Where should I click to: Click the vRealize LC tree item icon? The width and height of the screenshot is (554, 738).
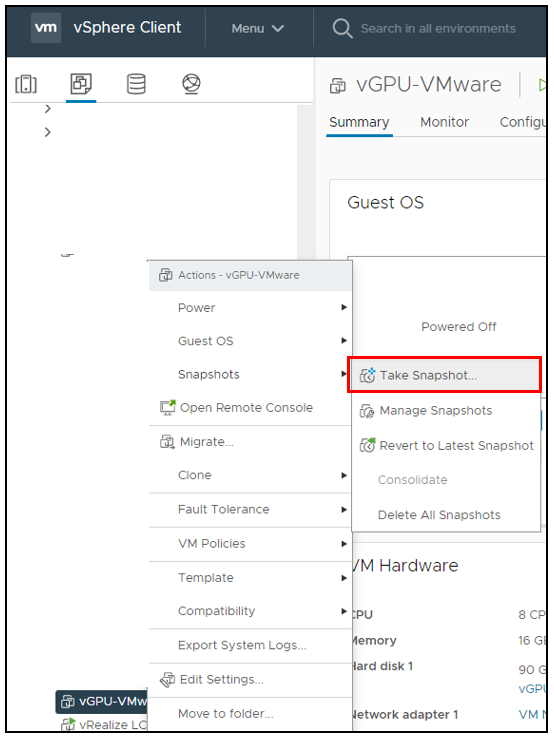(68, 724)
